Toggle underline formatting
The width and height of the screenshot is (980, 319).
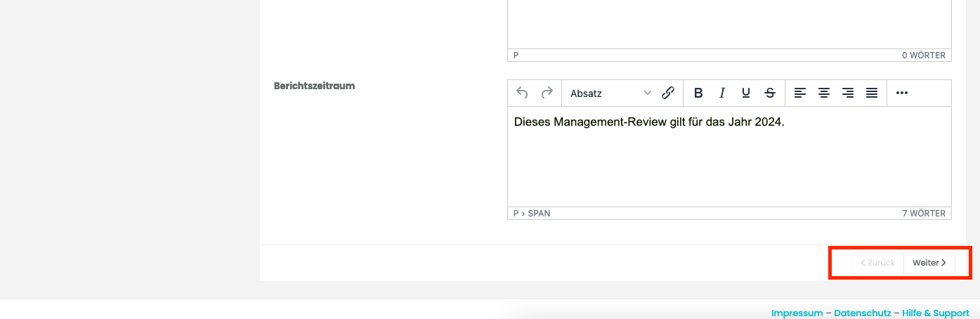click(746, 93)
